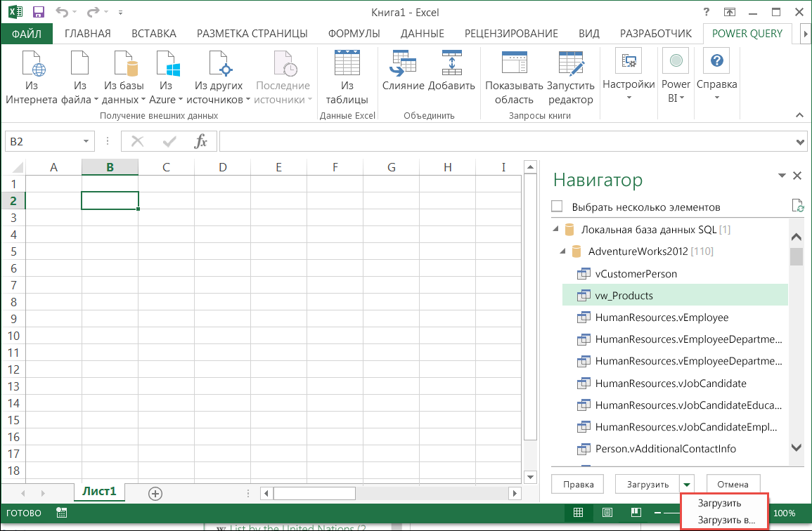Viewport: 812px width, 531px height.
Task: Click the formula bar input field
Action: 506,142
